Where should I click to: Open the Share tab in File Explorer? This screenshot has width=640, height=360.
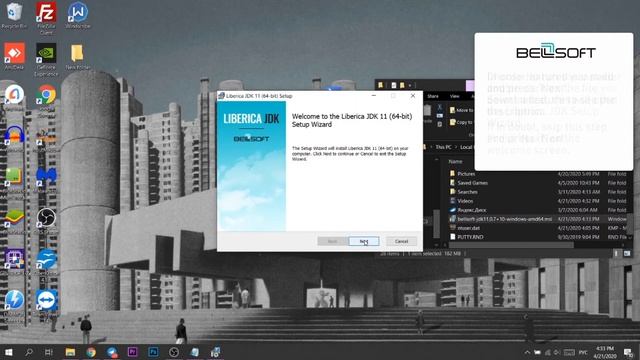click(x=433, y=96)
